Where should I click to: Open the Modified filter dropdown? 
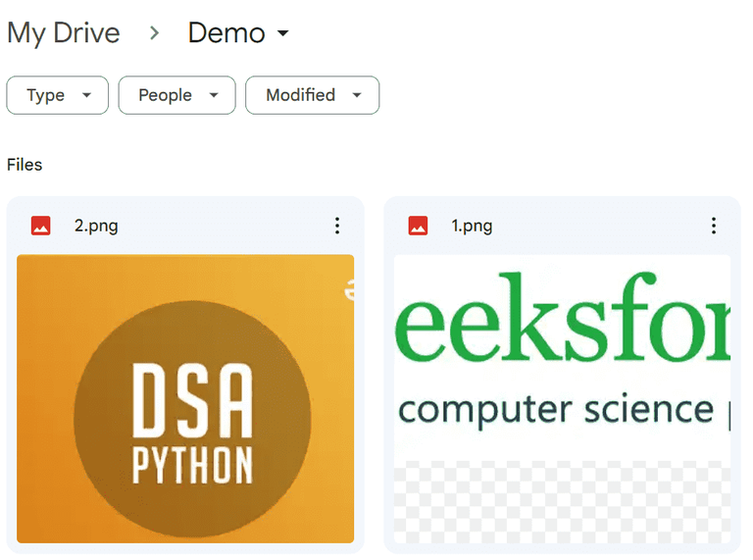(x=312, y=95)
